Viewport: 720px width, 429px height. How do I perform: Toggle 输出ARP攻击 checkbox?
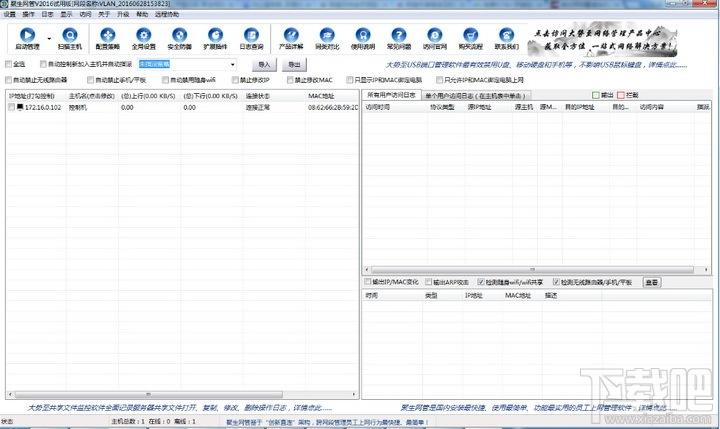pos(428,282)
